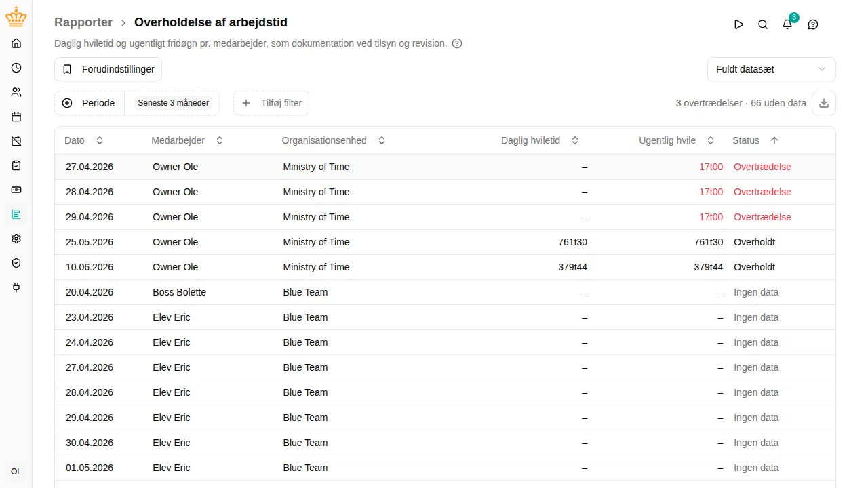Sort by the Ugentlig hvile column
This screenshot has width=868, height=488.
pos(677,140)
